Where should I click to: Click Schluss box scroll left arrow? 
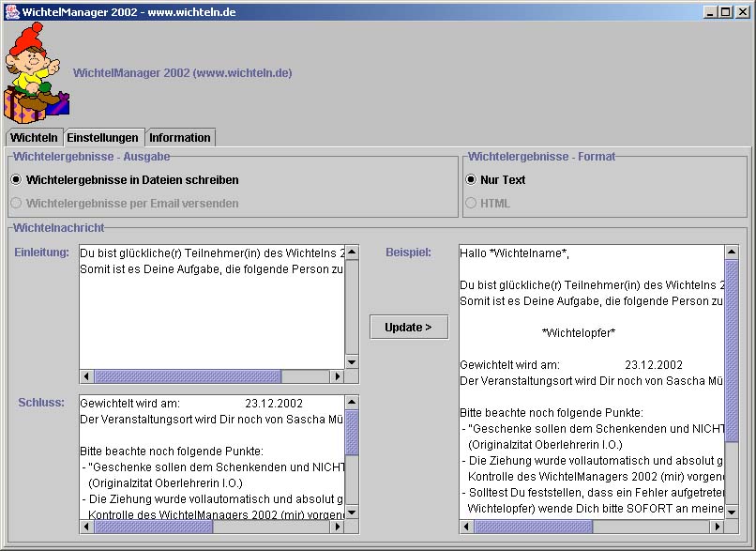(86, 527)
